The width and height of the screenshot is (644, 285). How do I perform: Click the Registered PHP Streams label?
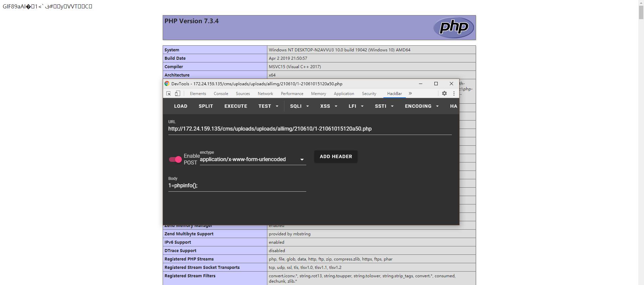pos(189,259)
